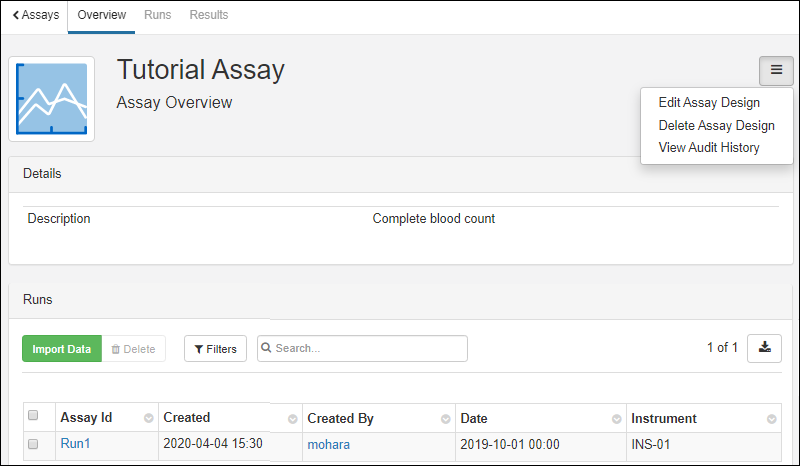Check the Run1 row checkbox
This screenshot has width=800, height=466.
click(x=33, y=444)
